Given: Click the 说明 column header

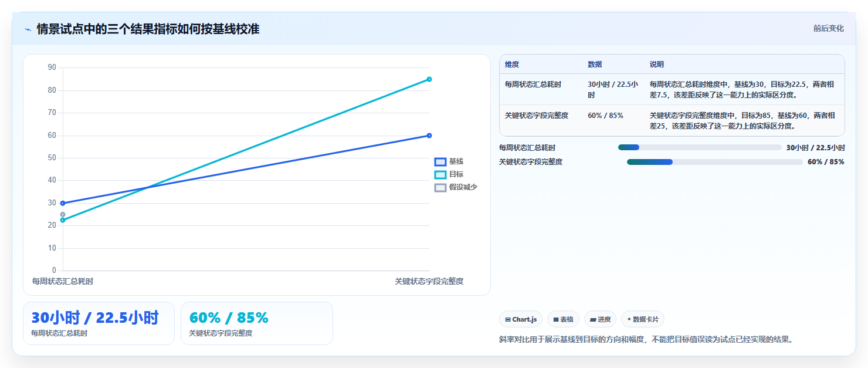Looking at the screenshot, I should (657, 65).
